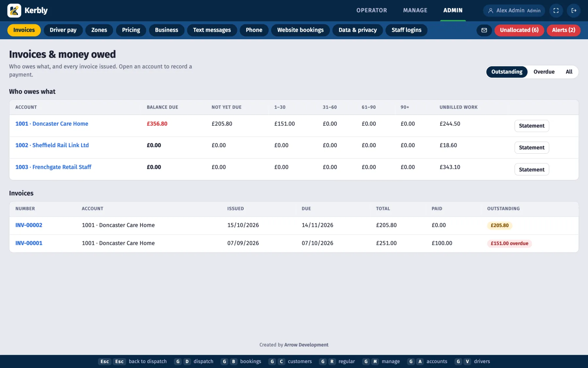Click the Arrow Development footer link
Image resolution: width=588 pixels, height=368 pixels.
click(306, 345)
